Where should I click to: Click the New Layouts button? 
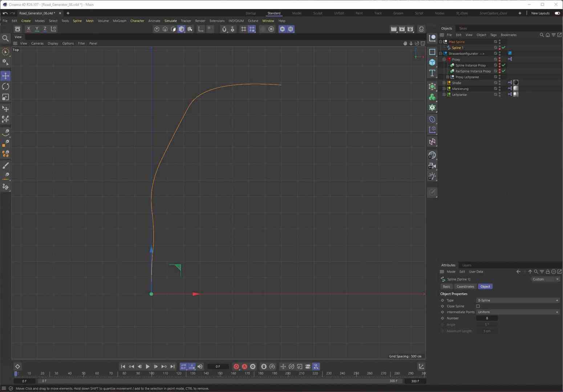click(540, 13)
